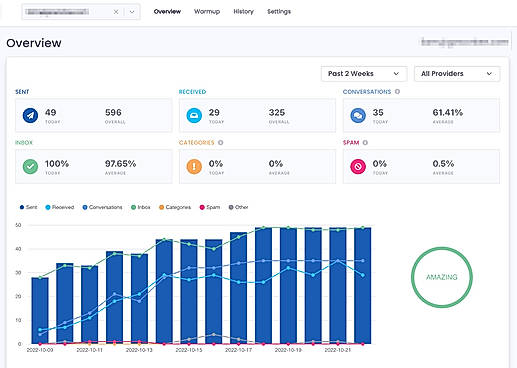Click the 325 overall received value
Screen dimensions: 517x368
pos(277,112)
